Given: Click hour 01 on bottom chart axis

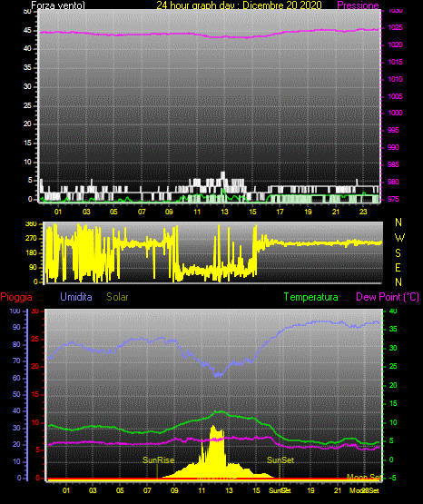Looking at the screenshot, I should (x=66, y=490).
